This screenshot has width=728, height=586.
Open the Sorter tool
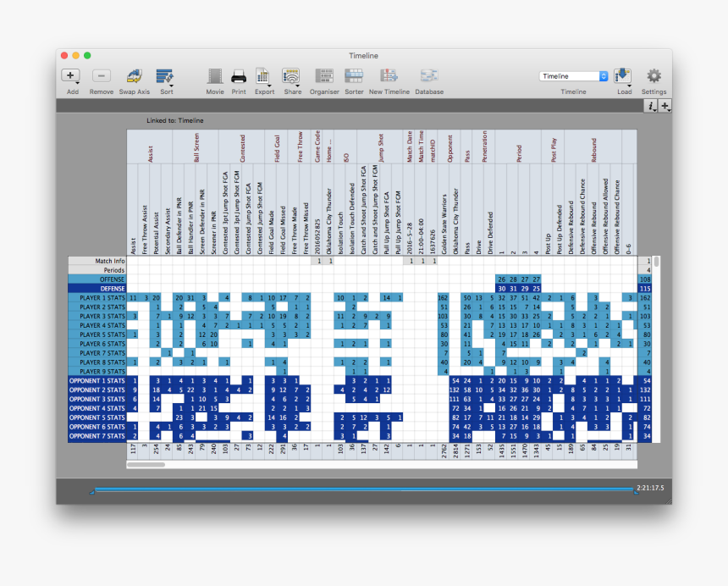tap(354, 77)
